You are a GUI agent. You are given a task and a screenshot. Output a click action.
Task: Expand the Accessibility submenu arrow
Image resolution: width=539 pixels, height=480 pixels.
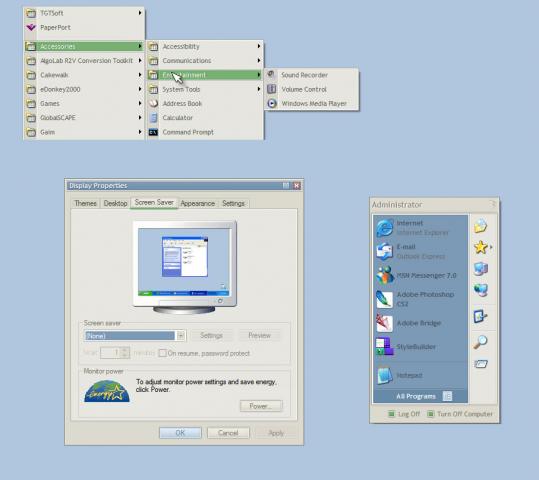coord(258,46)
